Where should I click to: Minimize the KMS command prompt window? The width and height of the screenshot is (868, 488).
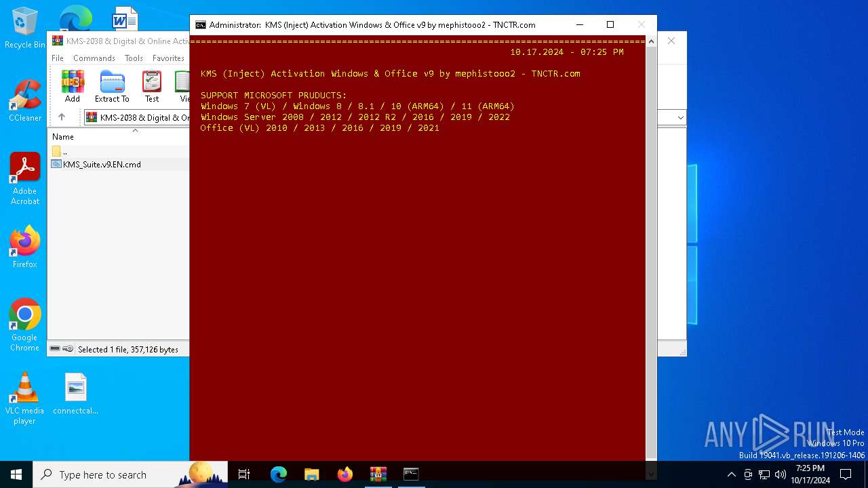580,24
